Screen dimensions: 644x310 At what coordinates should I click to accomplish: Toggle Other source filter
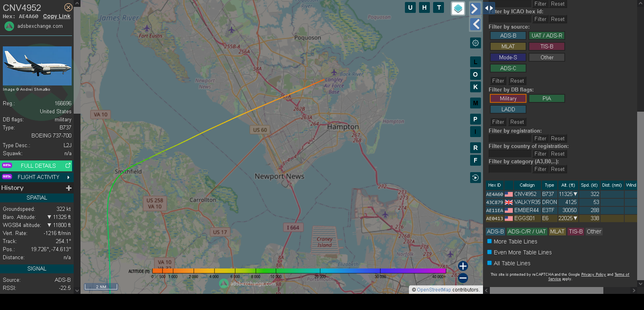pos(547,57)
